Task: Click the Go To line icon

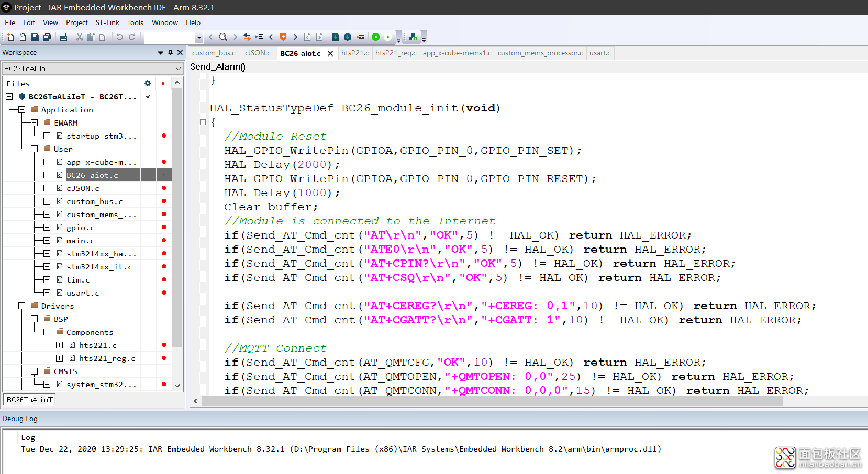Action: point(259,37)
